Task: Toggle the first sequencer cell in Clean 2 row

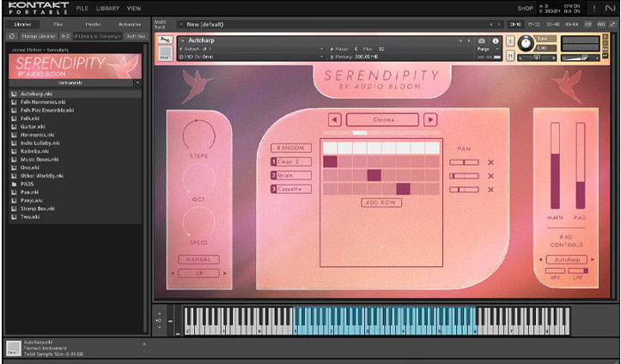Action: coord(330,161)
